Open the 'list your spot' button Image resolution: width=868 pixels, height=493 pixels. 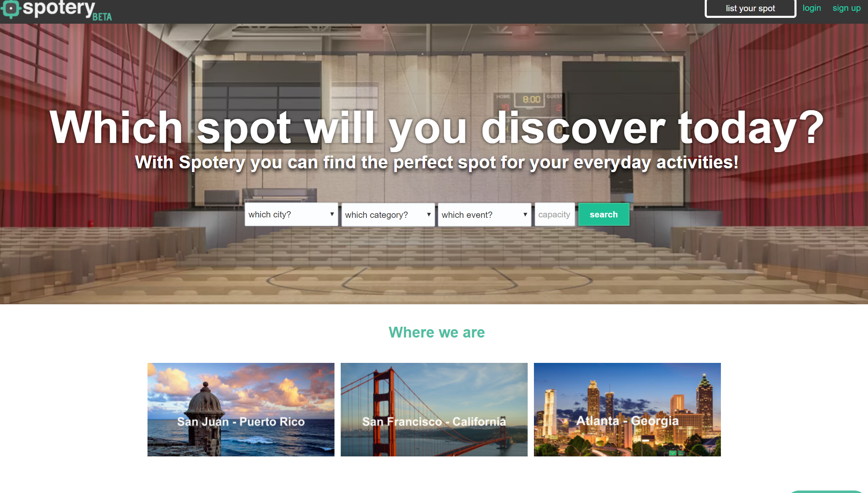750,8
